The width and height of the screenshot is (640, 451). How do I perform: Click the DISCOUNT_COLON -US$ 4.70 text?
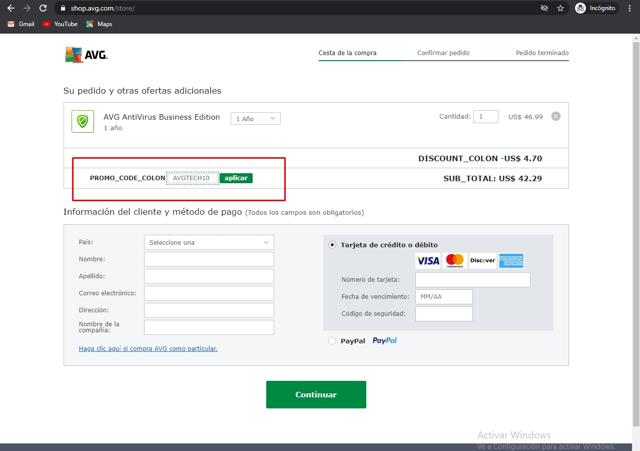[x=480, y=158]
